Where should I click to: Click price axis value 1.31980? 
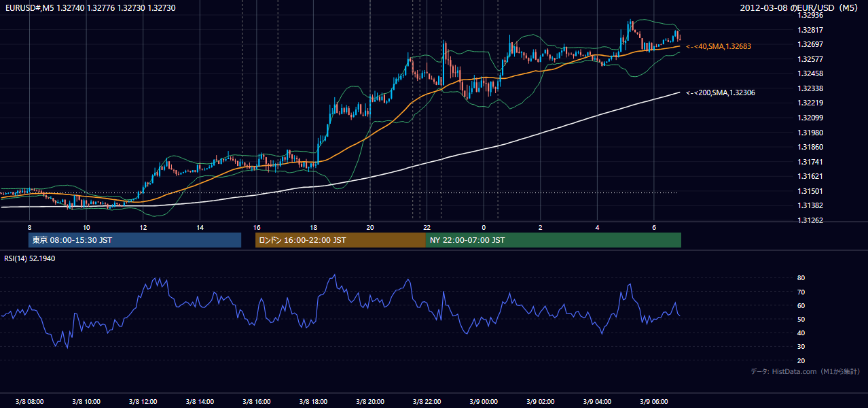tap(810, 133)
